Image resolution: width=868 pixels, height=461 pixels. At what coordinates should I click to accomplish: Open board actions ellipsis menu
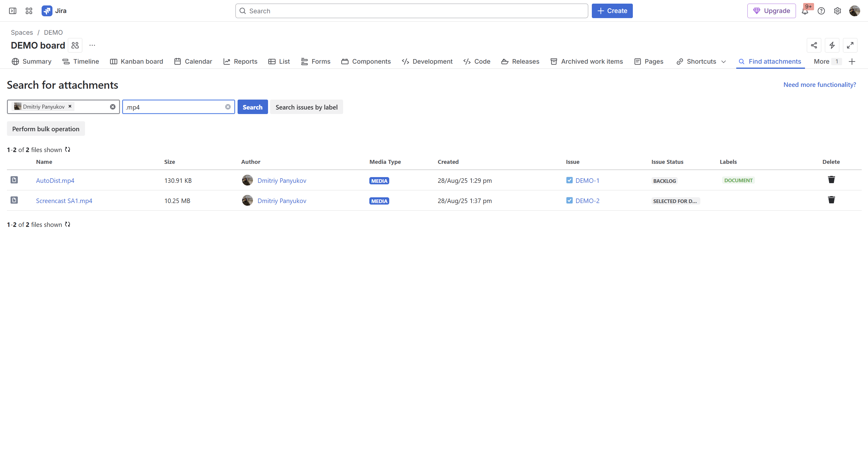(x=92, y=45)
